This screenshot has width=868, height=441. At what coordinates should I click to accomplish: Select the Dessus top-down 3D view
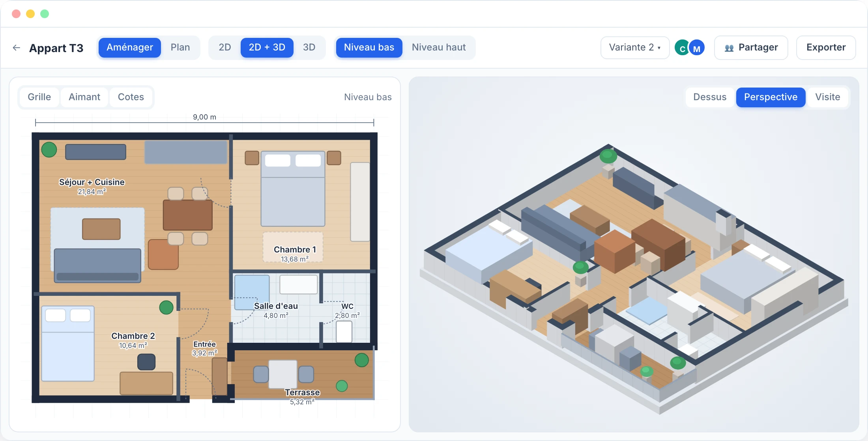tap(710, 97)
